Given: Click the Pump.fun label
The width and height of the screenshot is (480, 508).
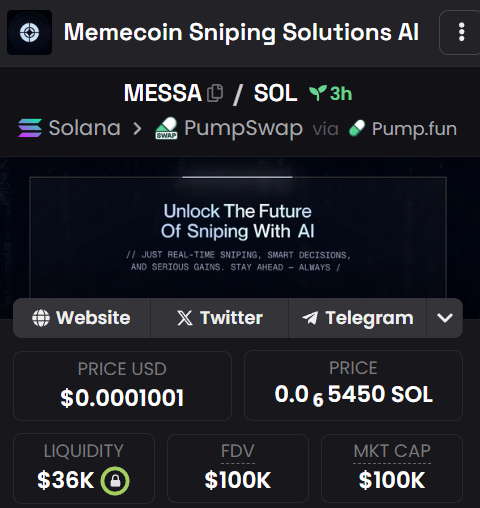Looking at the screenshot, I should (x=414, y=129).
